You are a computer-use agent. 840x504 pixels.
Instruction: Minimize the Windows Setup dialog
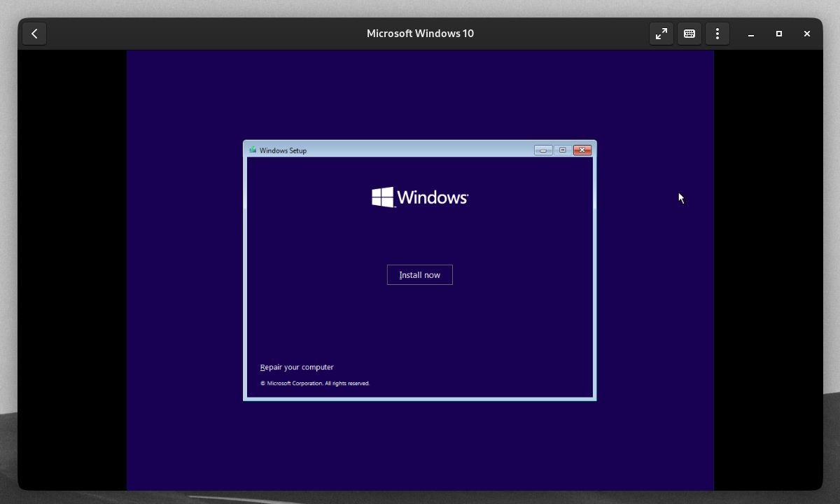(543, 150)
